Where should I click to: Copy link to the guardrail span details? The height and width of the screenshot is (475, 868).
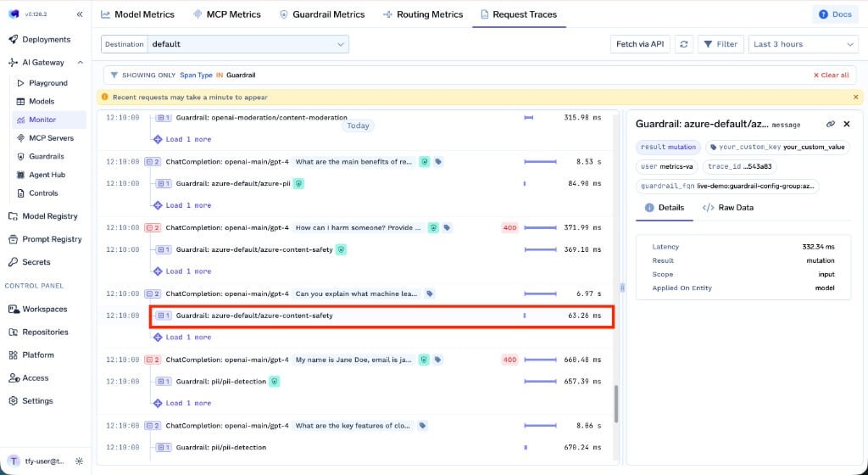[x=831, y=124]
